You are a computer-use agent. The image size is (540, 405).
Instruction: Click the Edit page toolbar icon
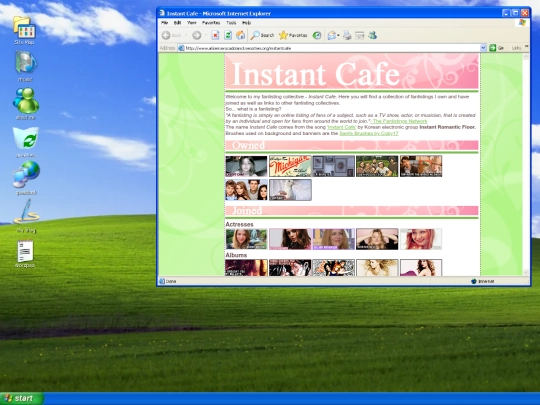(360, 35)
